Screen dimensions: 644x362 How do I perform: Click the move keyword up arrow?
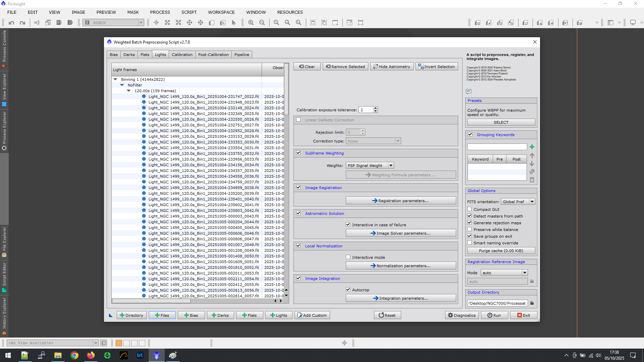coord(532,156)
